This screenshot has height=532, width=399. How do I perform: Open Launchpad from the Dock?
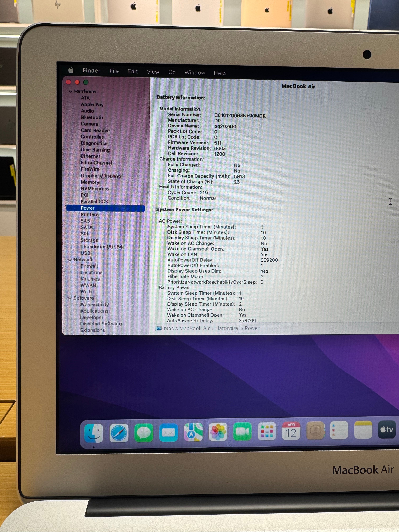[267, 431]
